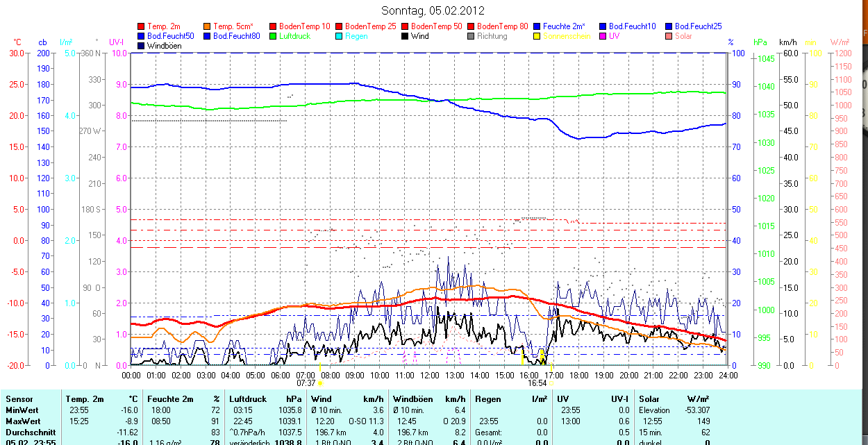Select the Solar legend entry
This screenshot has width=868, height=445.
(x=683, y=36)
